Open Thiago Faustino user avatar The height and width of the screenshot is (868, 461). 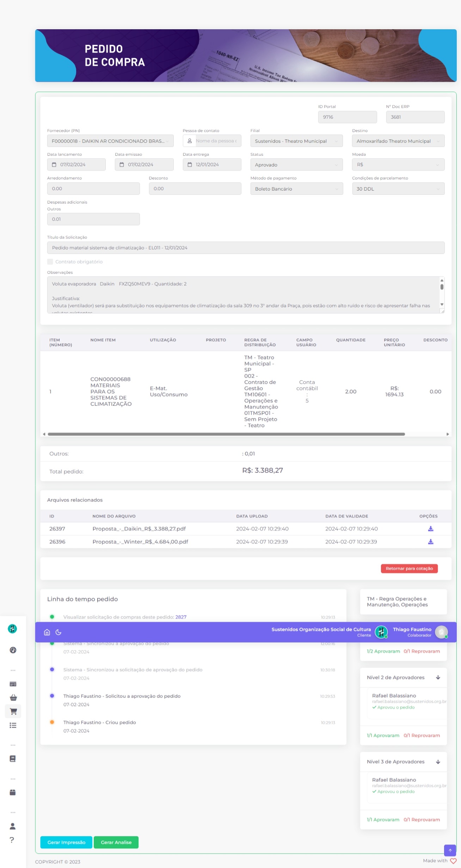coord(441,632)
